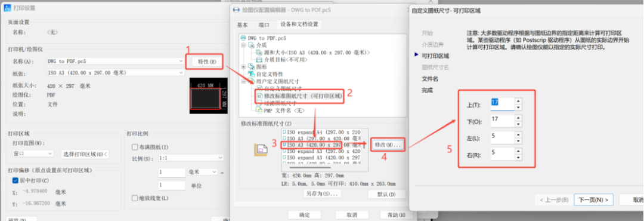This screenshot has height=221, width=644.
Task: Switch to the 基本 tab
Action: pos(242,24)
